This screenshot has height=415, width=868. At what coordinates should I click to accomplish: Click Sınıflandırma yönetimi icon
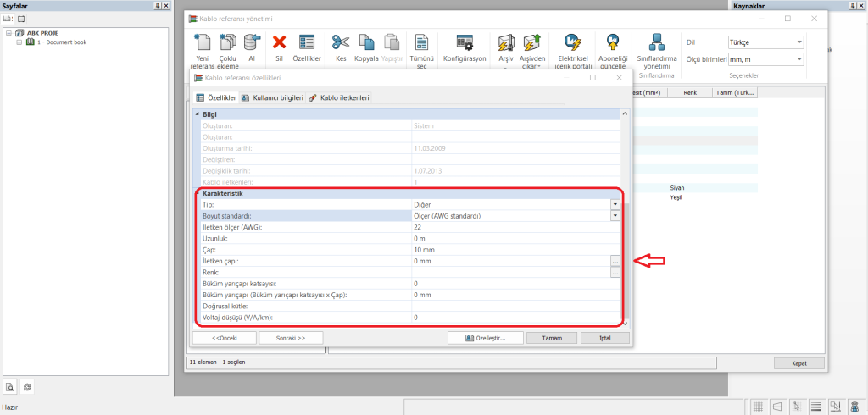658,42
